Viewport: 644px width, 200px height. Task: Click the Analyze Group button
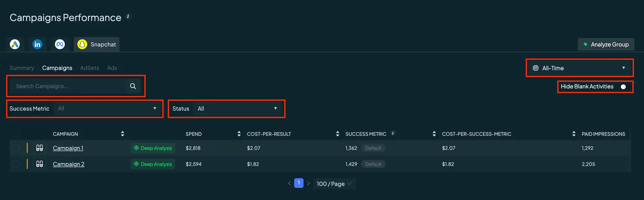(606, 44)
